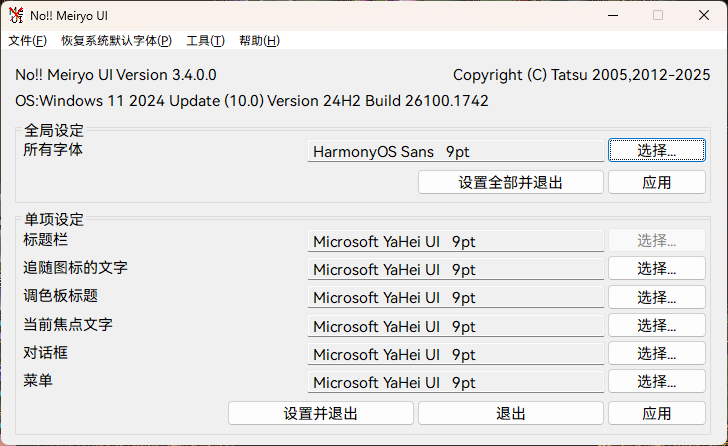Click the 菜单 label in 单项设定

coord(38,381)
